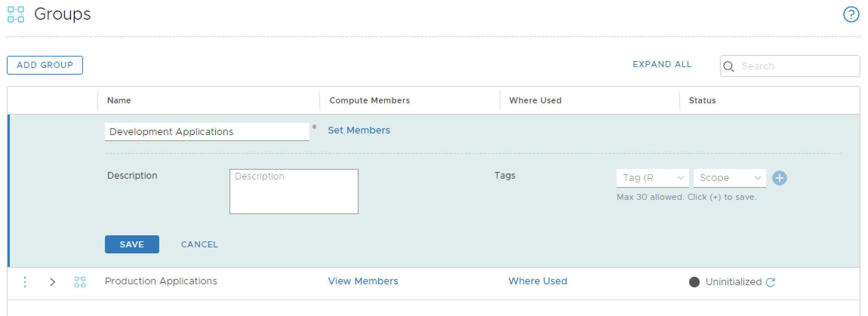
Task: Click the help question mark icon
Action: [851, 15]
